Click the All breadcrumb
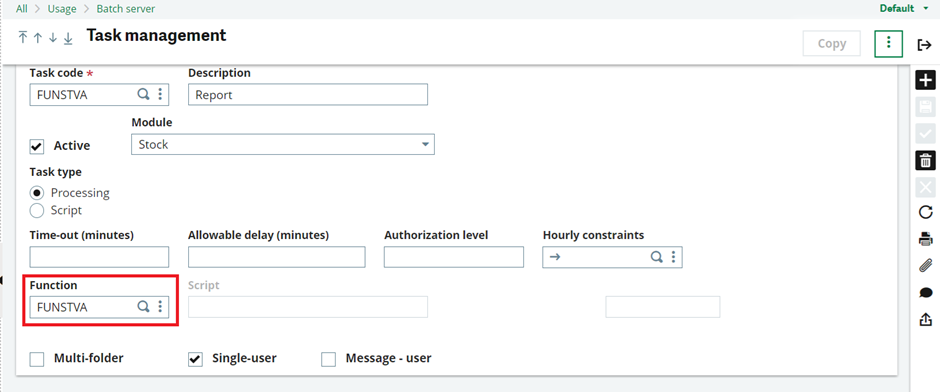The image size is (940, 392). [x=22, y=9]
